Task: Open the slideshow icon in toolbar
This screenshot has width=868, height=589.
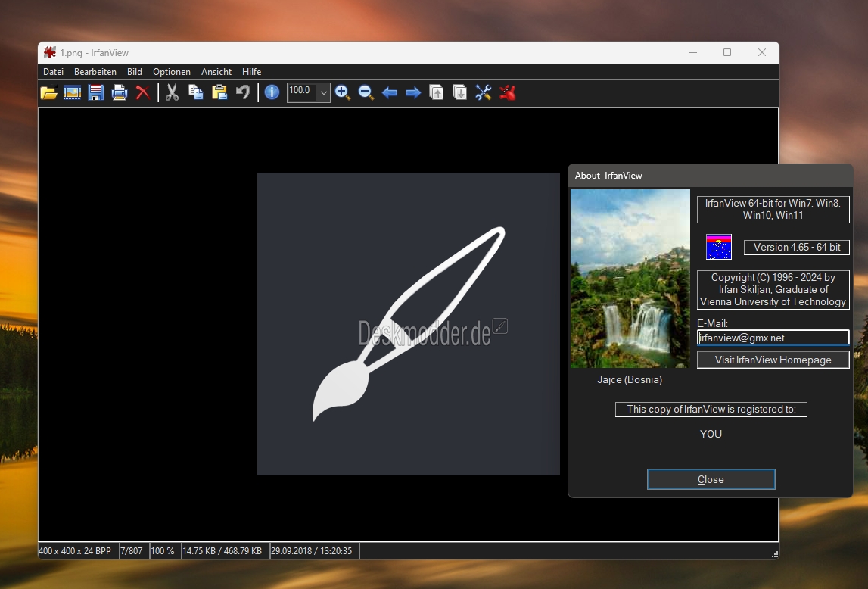Action: tap(73, 92)
